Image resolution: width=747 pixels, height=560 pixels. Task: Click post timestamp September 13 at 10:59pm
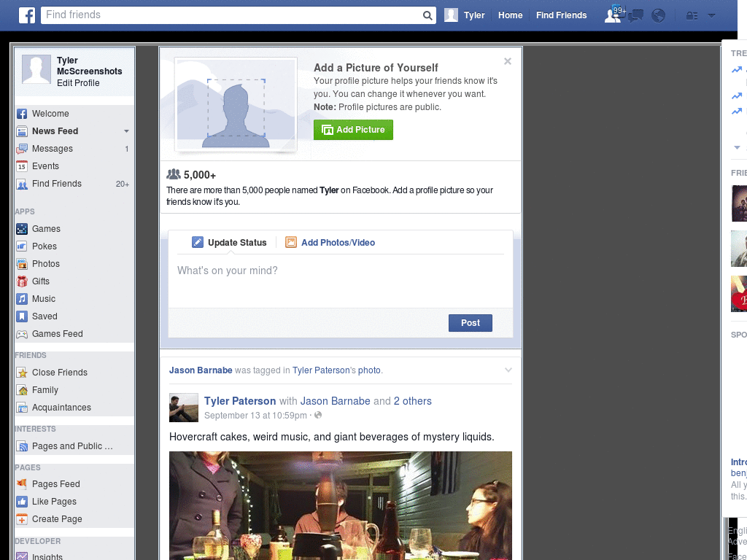tap(255, 415)
